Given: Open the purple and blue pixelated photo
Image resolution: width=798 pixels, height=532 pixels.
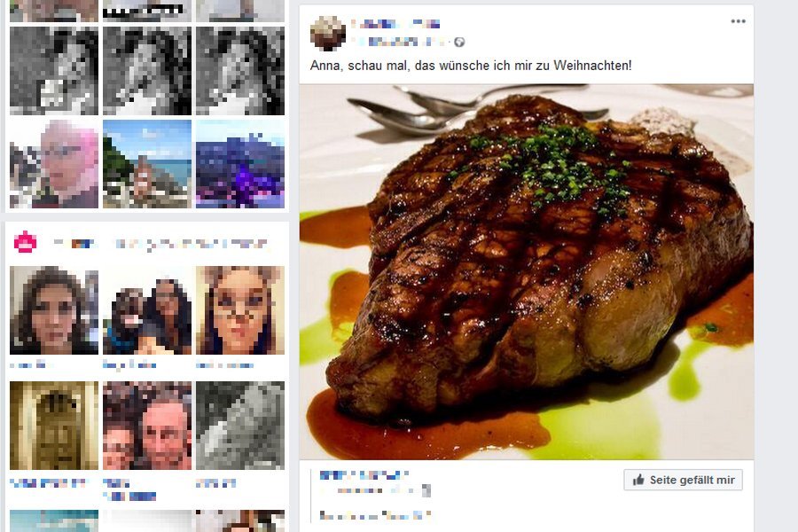Looking at the screenshot, I should coord(240,164).
